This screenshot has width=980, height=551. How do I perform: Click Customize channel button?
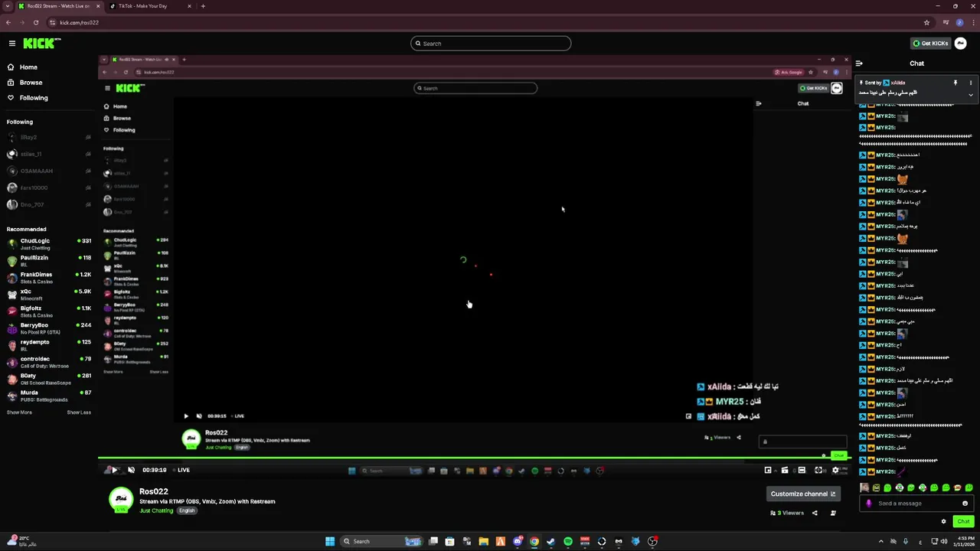[x=803, y=494]
